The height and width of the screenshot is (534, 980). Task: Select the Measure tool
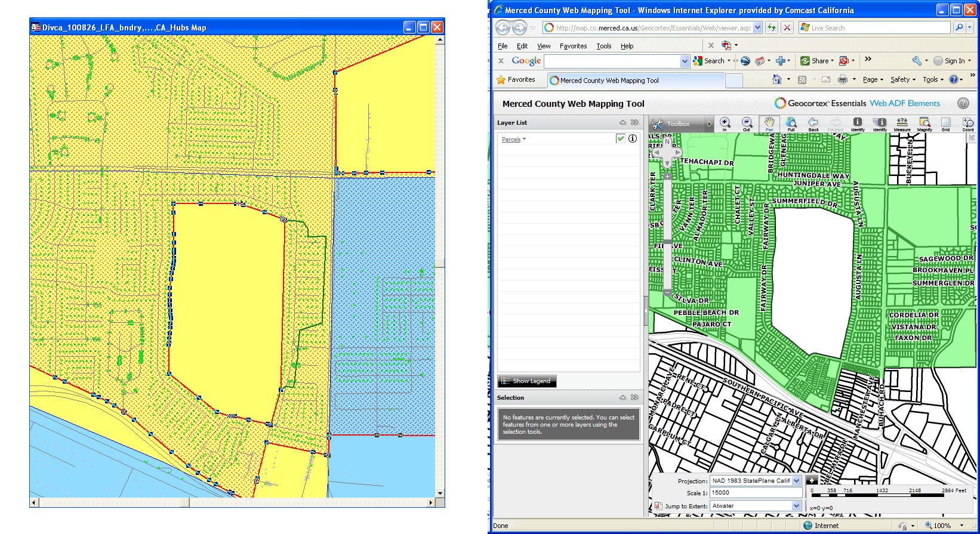pyautogui.click(x=902, y=124)
